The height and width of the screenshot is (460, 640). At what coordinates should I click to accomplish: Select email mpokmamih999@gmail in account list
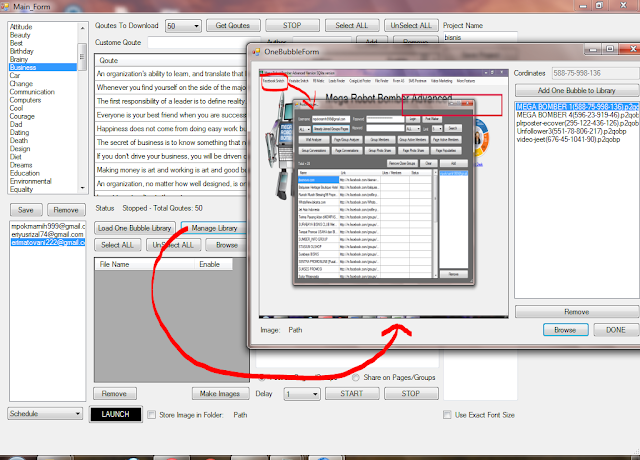(x=48, y=226)
